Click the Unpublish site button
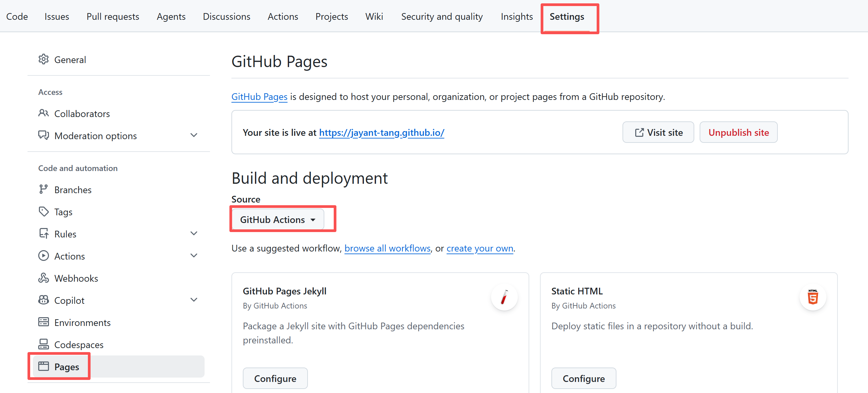 click(x=738, y=132)
